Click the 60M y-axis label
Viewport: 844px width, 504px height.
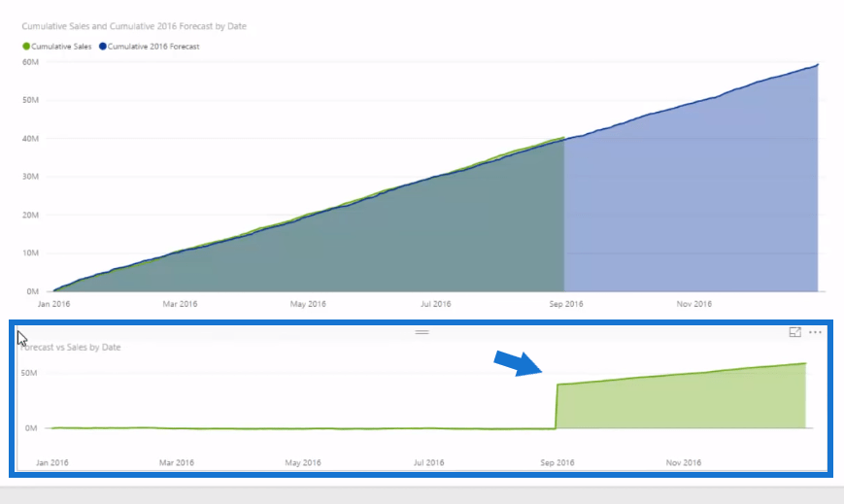[x=30, y=62]
